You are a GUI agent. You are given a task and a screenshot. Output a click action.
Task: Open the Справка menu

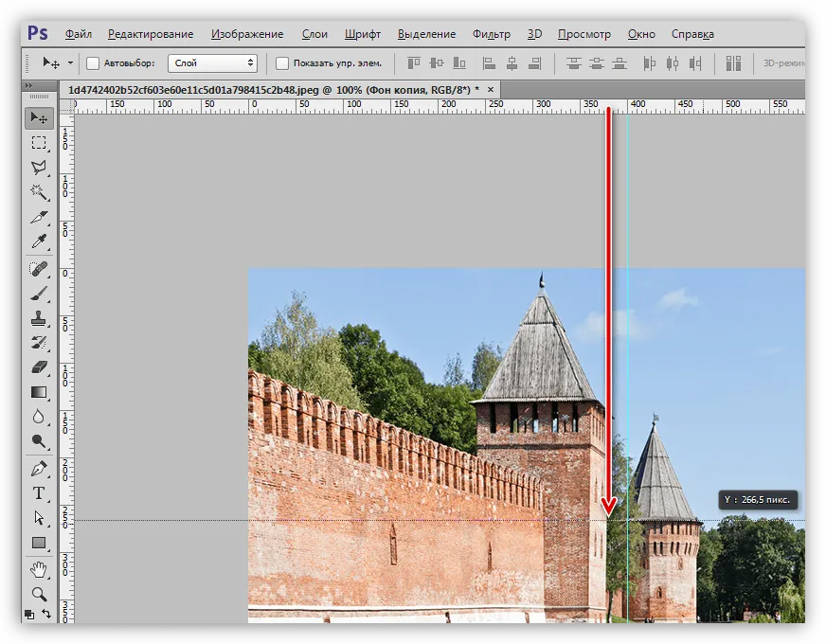pos(692,34)
